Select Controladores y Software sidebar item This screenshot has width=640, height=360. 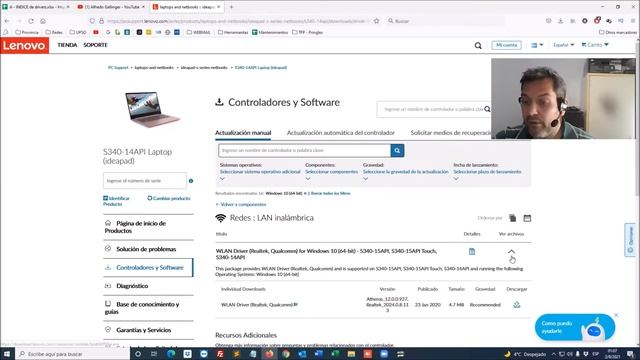[x=148, y=268]
